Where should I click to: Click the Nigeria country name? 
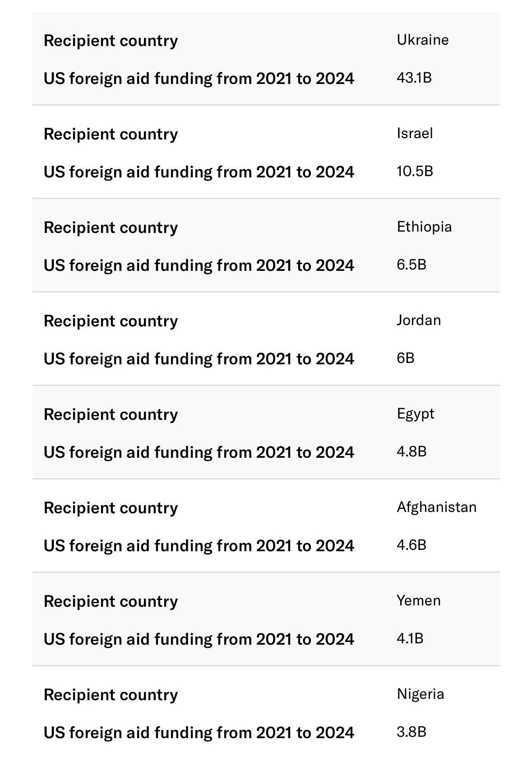[x=420, y=694]
